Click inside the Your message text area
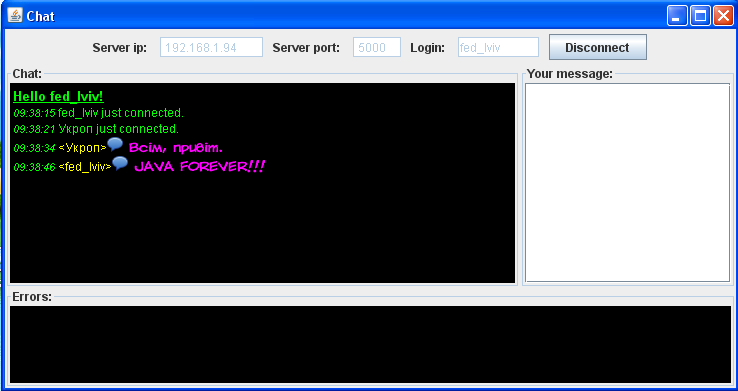Image resolution: width=738 pixels, height=391 pixels. point(627,183)
